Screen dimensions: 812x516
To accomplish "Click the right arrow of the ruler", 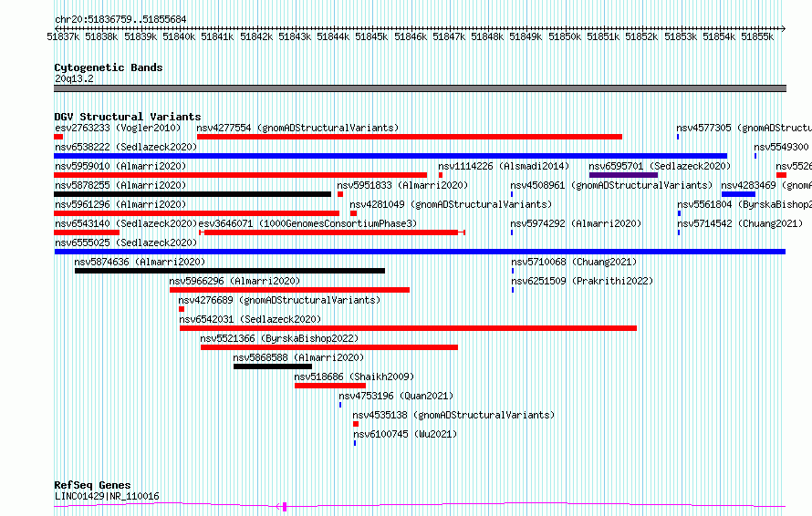I will point(783,29).
